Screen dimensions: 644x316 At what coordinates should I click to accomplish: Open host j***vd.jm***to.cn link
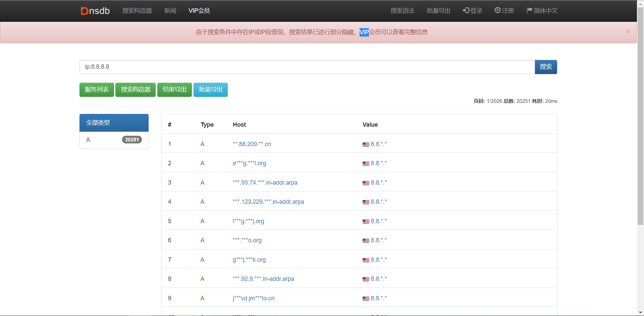(x=254, y=298)
